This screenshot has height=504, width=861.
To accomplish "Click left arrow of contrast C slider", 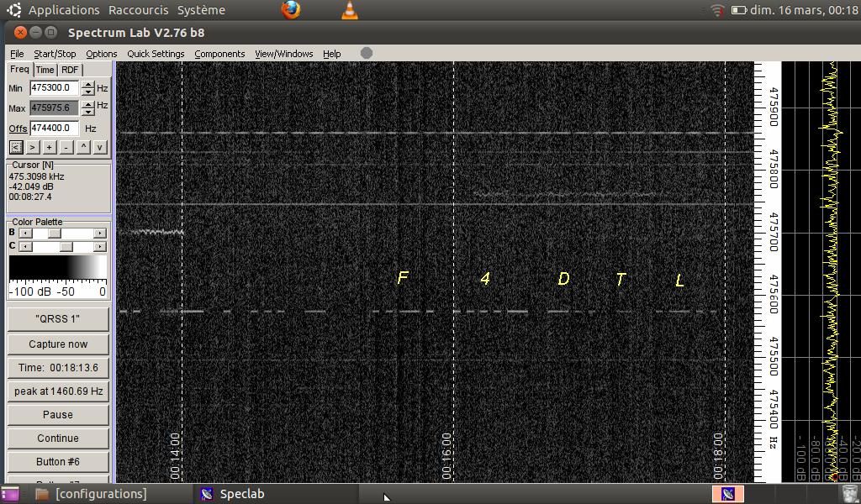I will [x=25, y=247].
